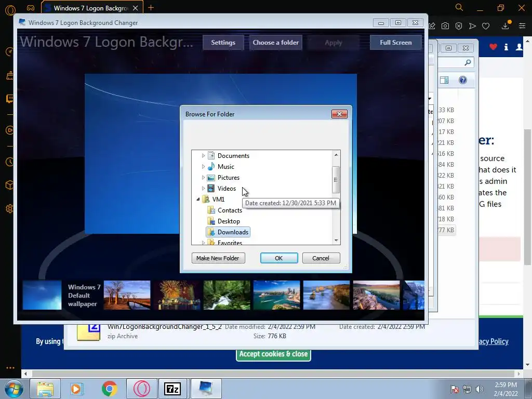The height and width of the screenshot is (399, 532).
Task: Take a snapshot with the camera icon
Action: [445, 26]
